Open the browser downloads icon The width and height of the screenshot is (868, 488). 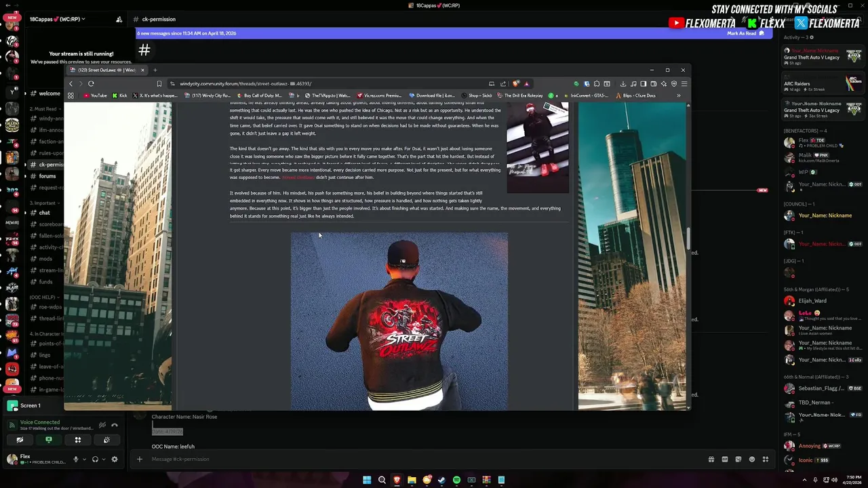pos(623,83)
